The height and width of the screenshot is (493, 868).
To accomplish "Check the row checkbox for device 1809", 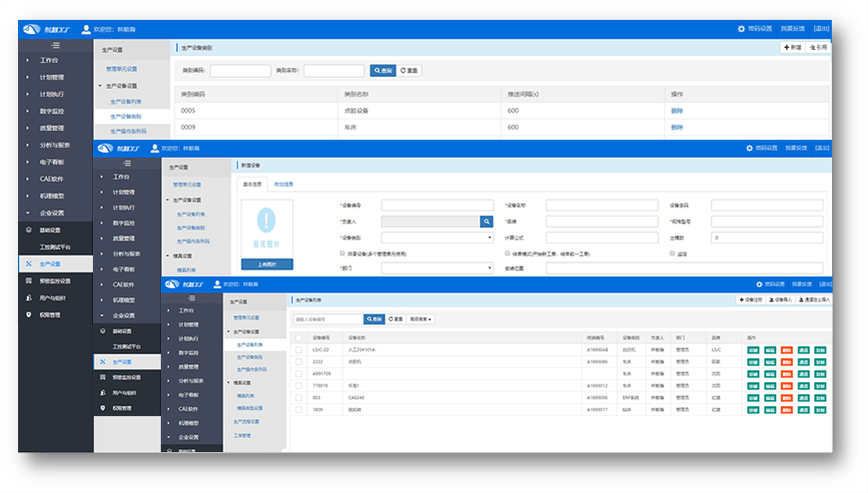I will 299,409.
